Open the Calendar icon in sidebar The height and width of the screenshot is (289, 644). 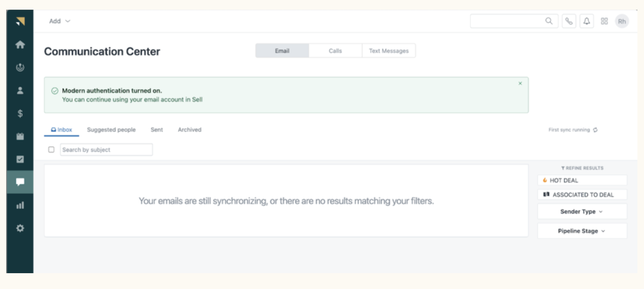[x=20, y=137]
